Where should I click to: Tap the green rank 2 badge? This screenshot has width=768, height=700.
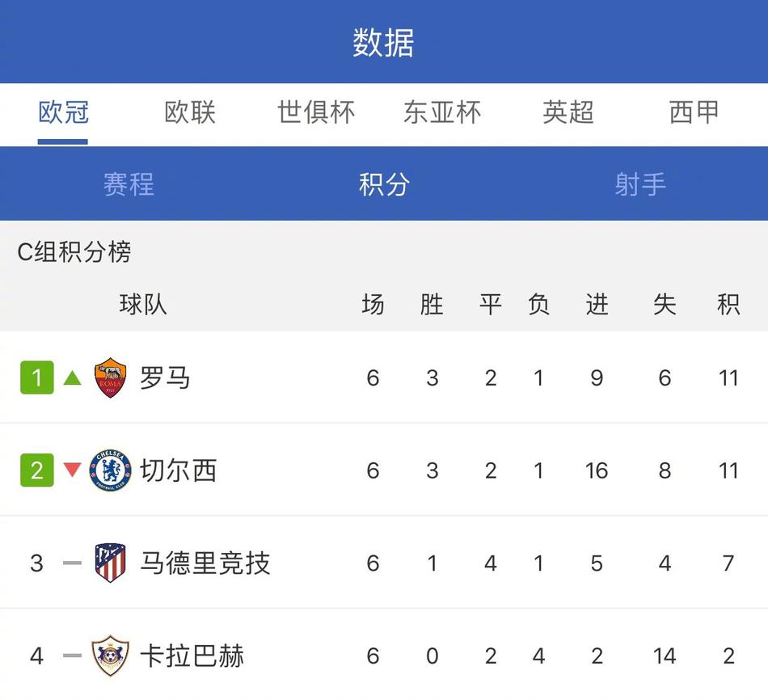36,470
